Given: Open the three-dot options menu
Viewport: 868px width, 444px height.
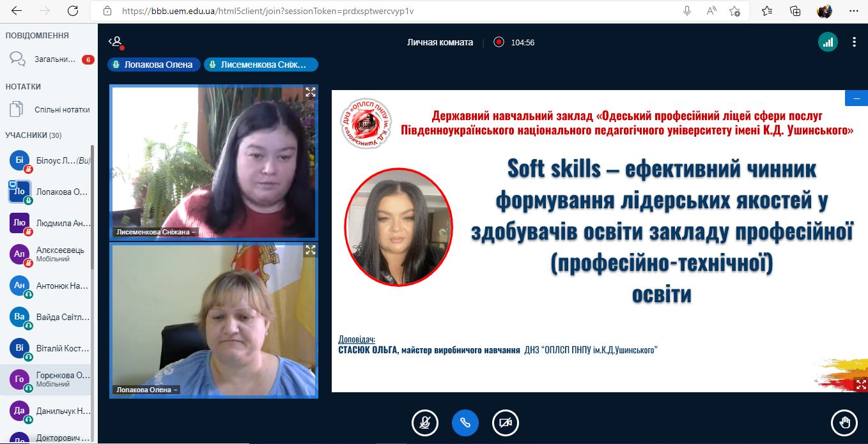Looking at the screenshot, I should pos(854,42).
